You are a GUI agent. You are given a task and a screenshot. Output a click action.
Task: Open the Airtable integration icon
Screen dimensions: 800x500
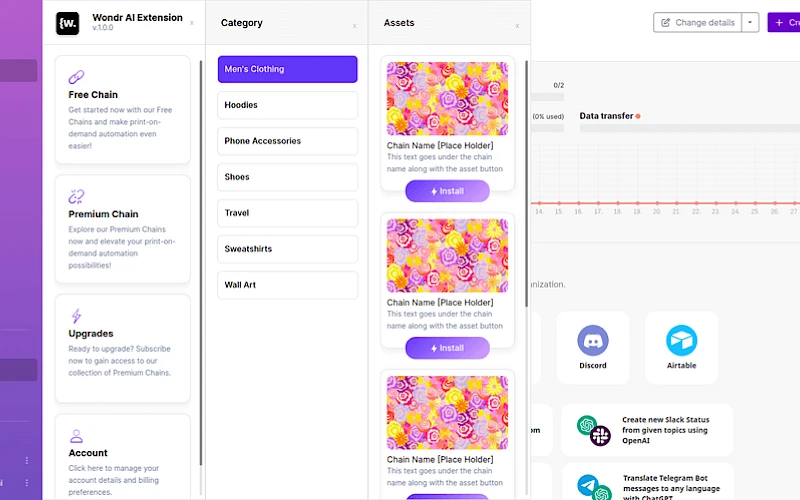click(682, 340)
